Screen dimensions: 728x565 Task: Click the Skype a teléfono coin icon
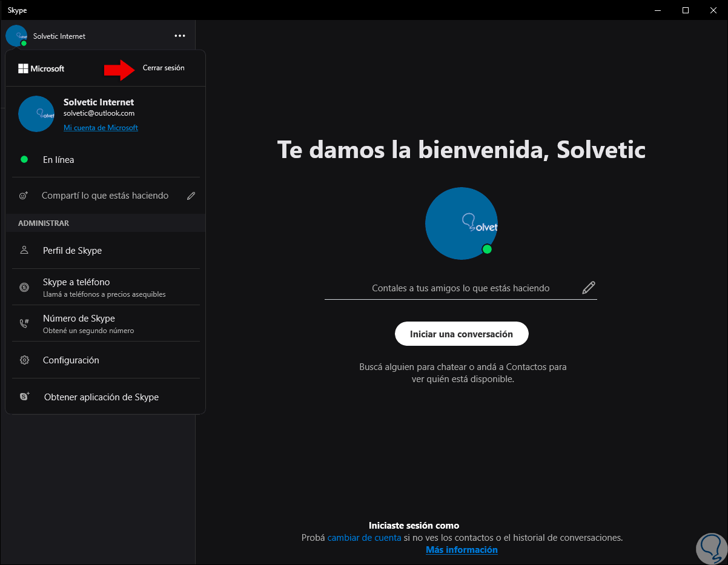(x=24, y=287)
